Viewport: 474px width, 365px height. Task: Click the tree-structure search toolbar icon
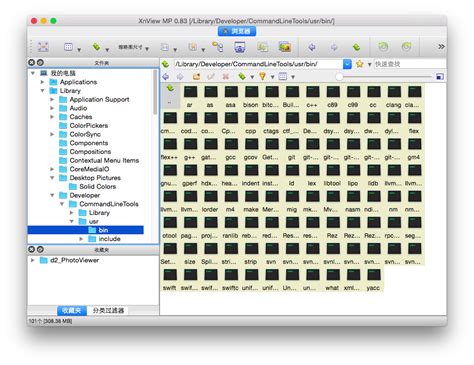[218, 47]
